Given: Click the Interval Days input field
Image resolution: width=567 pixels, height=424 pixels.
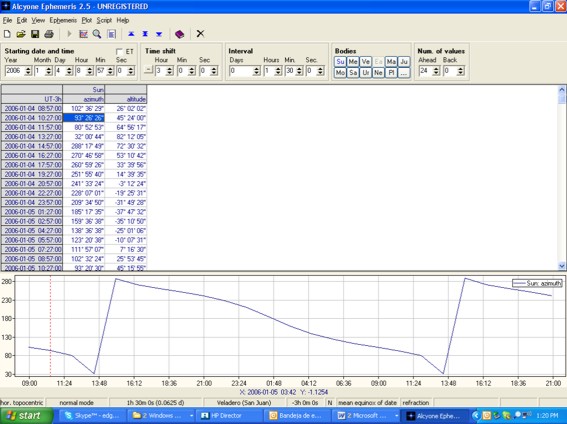Looking at the screenshot, I should [240, 71].
